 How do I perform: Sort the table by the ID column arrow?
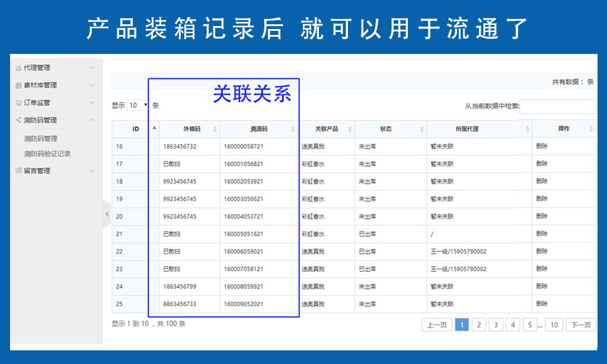pos(155,128)
